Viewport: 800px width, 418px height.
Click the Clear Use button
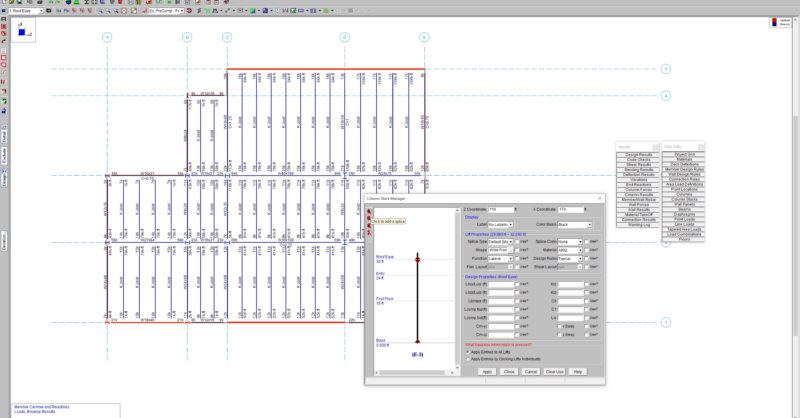[x=554, y=371]
